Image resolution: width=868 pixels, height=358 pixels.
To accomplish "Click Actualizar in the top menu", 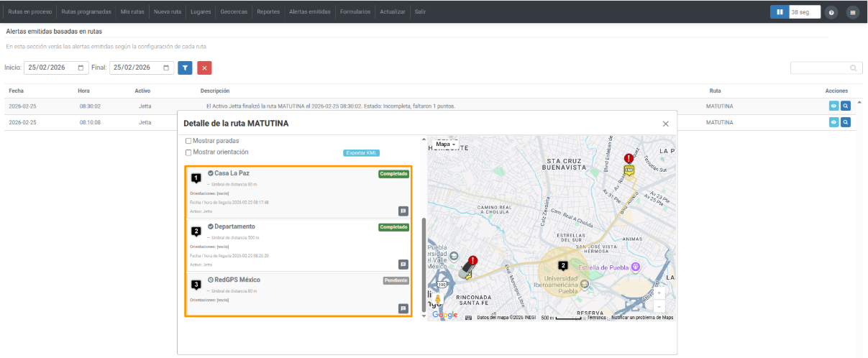I will click(x=393, y=12).
